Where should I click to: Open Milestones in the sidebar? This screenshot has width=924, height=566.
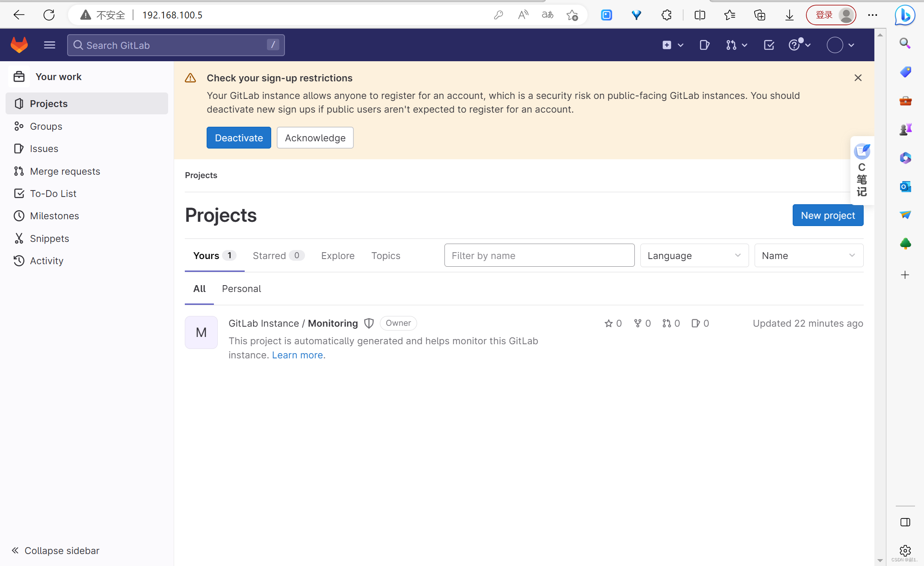tap(54, 216)
